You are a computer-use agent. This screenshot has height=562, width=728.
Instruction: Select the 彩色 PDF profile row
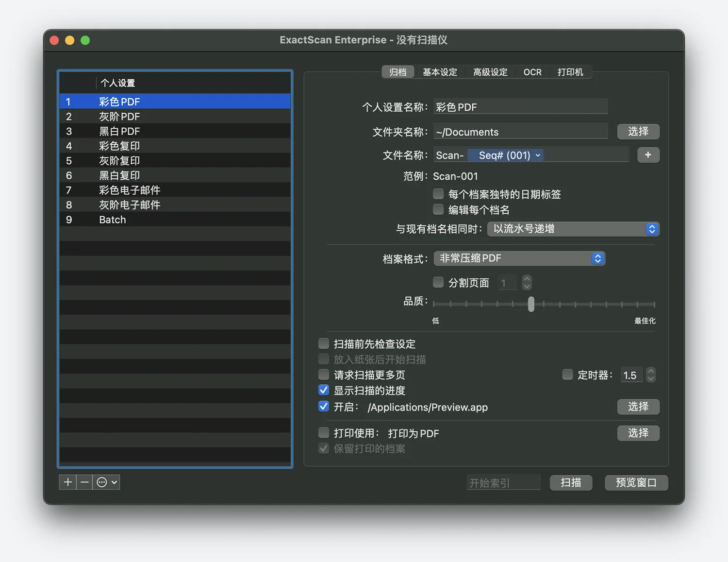point(175,102)
